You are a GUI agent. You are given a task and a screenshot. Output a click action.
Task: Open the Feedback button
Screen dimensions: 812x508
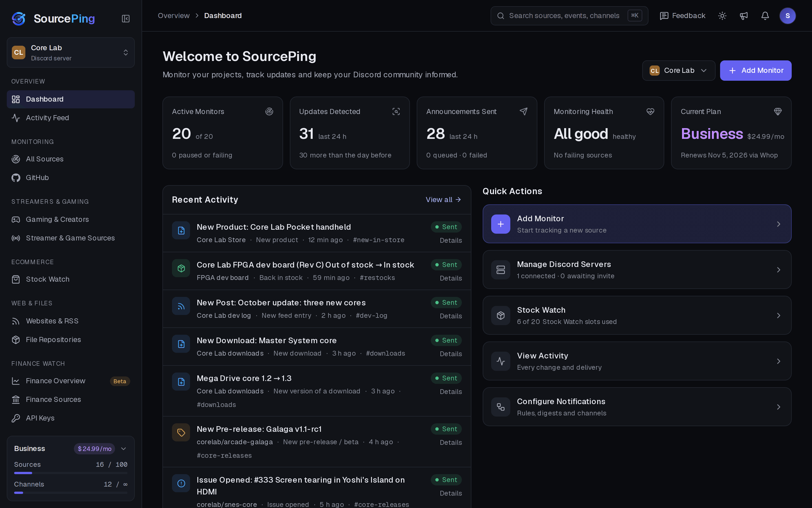coord(683,16)
